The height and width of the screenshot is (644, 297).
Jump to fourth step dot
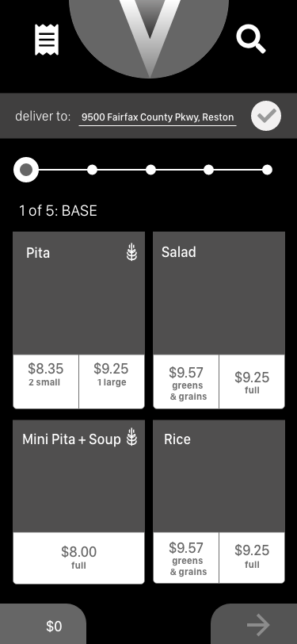coord(209,170)
